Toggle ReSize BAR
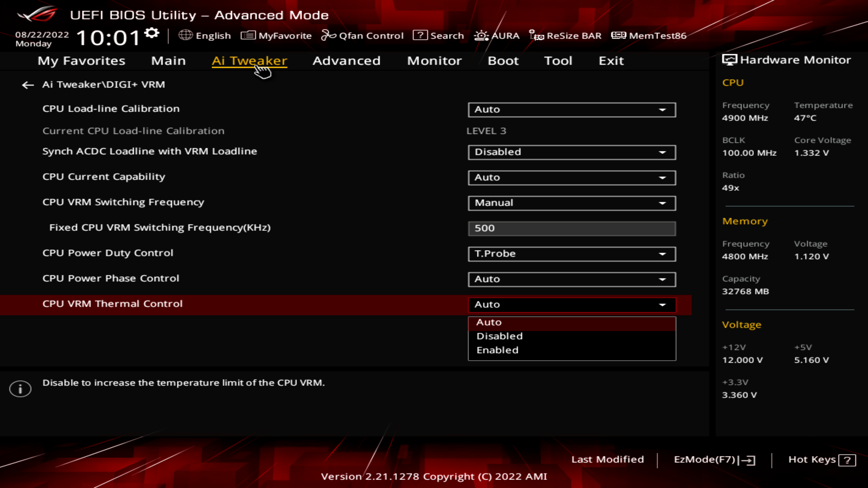 [565, 35]
